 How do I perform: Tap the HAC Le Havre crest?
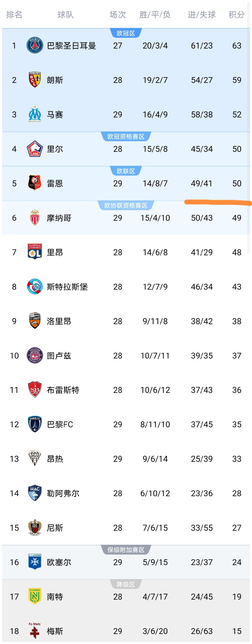pyautogui.click(x=35, y=493)
